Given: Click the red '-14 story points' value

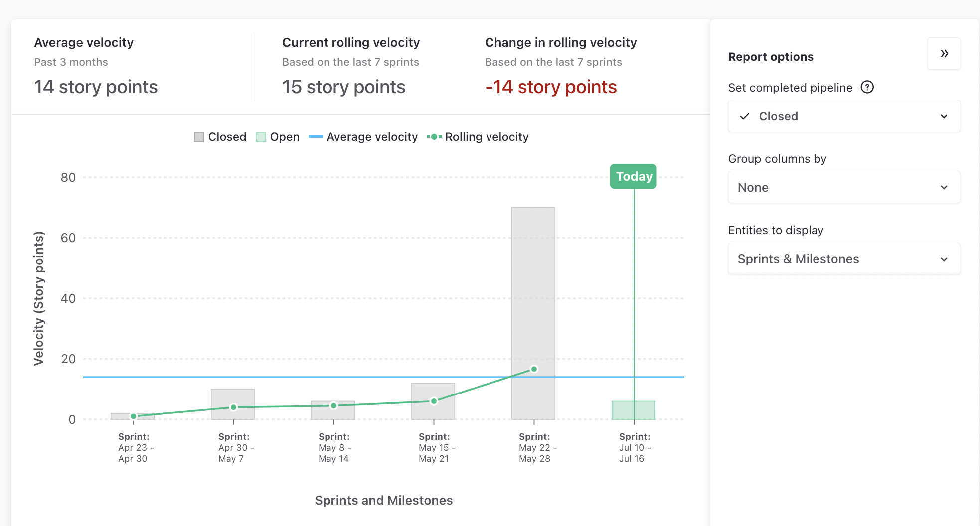Looking at the screenshot, I should (x=551, y=87).
